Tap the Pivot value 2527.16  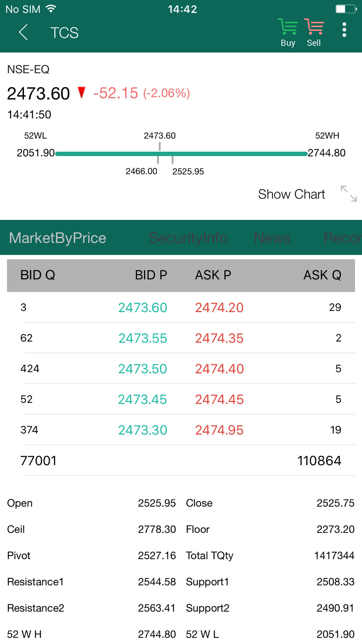[157, 556]
